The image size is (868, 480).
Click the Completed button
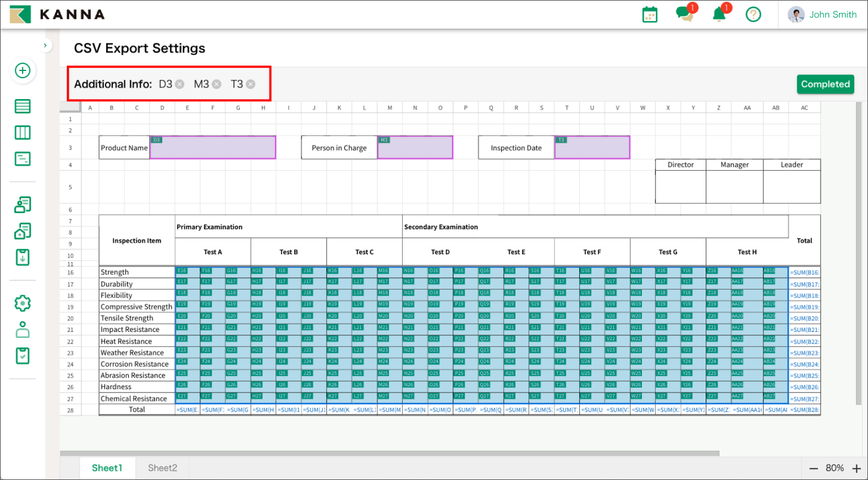click(825, 84)
